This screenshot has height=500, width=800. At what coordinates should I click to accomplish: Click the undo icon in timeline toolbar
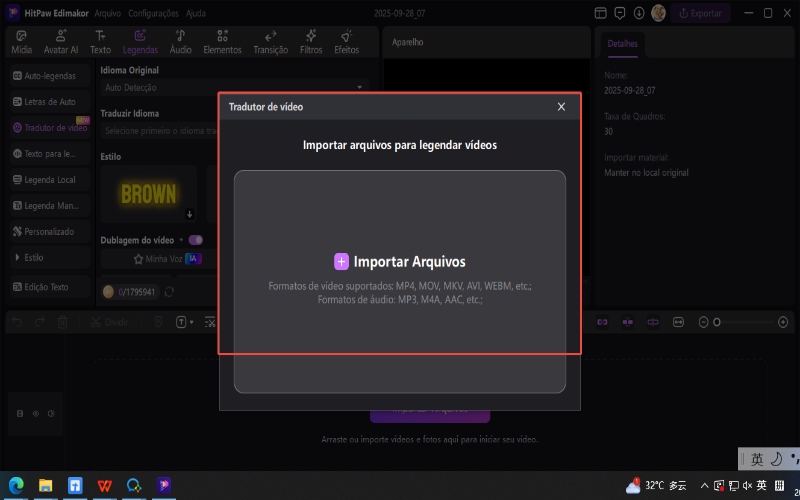click(17, 322)
